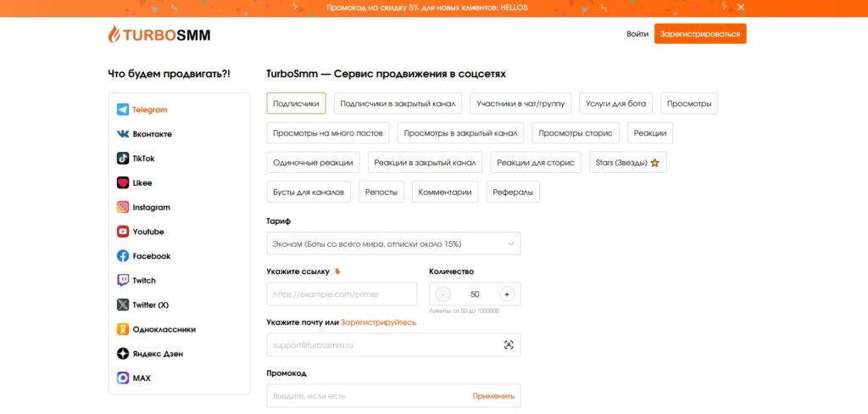This screenshot has height=414, width=868.
Task: Apply promo code with Применить
Action: 493,395
